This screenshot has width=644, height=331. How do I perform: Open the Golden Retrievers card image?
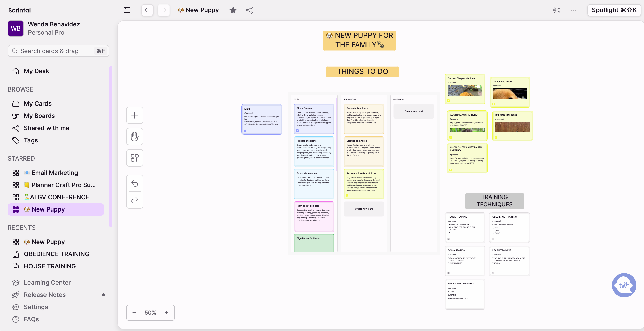point(510,94)
